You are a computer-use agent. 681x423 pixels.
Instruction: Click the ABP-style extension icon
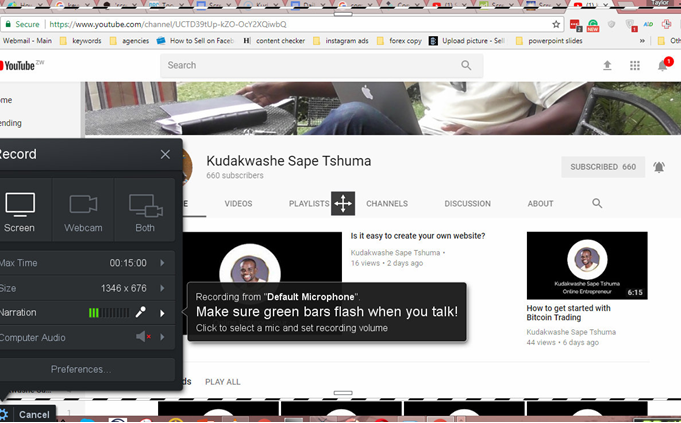point(648,24)
